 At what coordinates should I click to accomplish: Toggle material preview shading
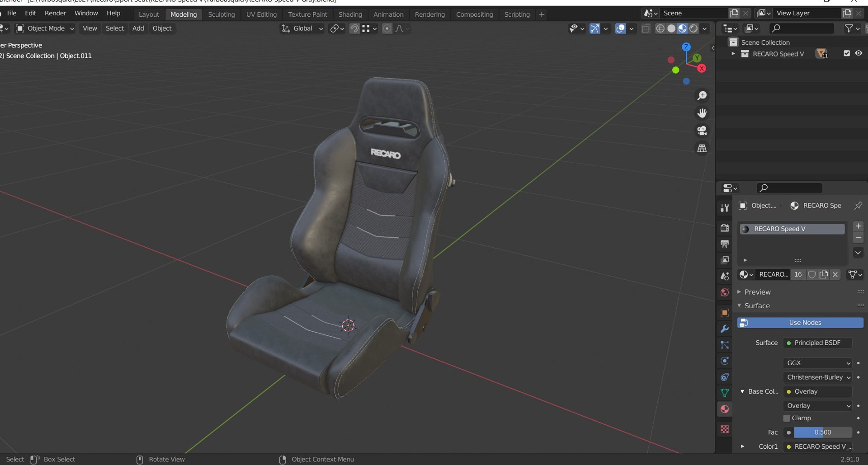pos(682,28)
